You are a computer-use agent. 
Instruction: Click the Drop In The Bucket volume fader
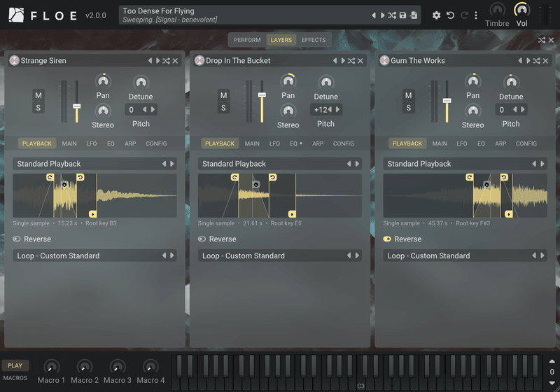click(x=262, y=95)
